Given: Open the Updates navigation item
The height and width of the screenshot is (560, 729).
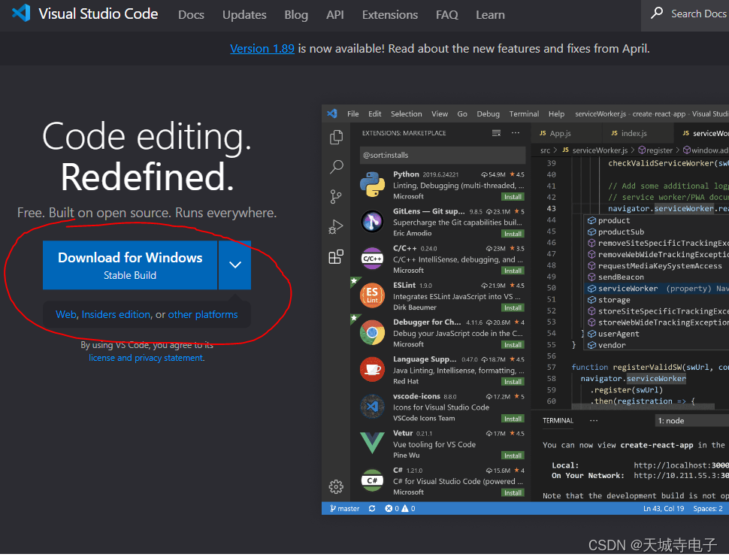Looking at the screenshot, I should pos(244,15).
